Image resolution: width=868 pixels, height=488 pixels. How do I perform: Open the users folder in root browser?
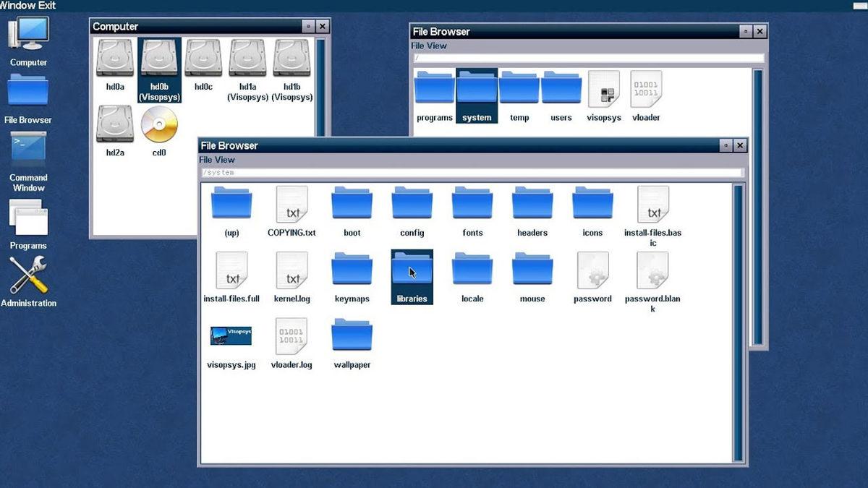[x=561, y=90]
